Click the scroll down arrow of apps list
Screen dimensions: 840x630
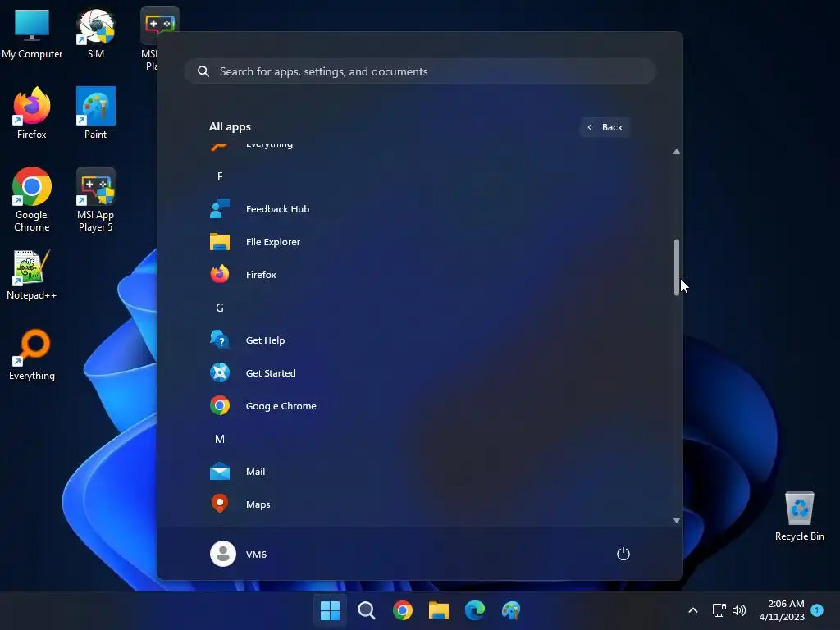point(677,519)
